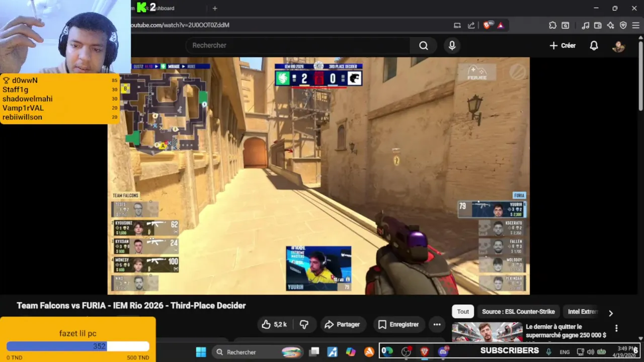Image resolution: width=644 pixels, height=362 pixels.
Task: Open OBS Studio from the taskbar
Action: [x=406, y=352]
